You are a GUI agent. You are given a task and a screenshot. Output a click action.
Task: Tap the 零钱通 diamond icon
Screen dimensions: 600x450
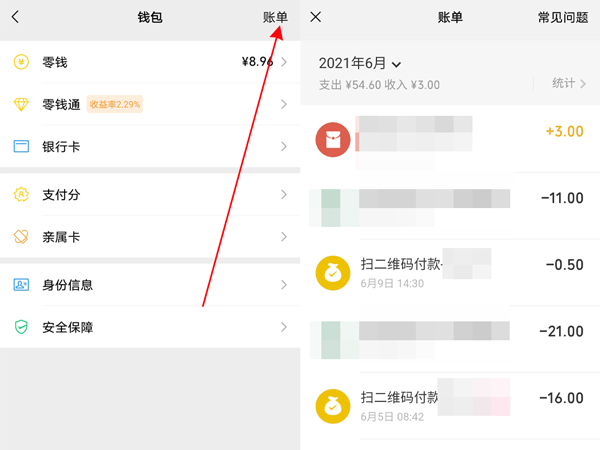pyautogui.click(x=21, y=104)
